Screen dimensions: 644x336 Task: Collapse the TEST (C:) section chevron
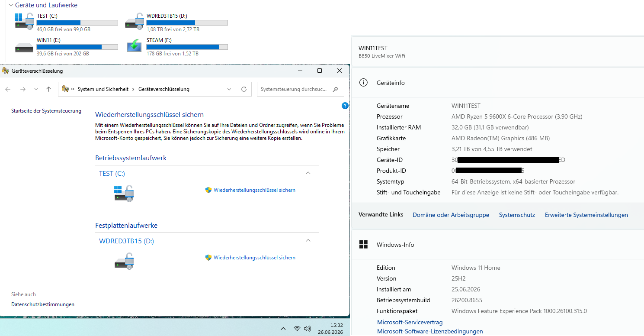[x=308, y=173]
